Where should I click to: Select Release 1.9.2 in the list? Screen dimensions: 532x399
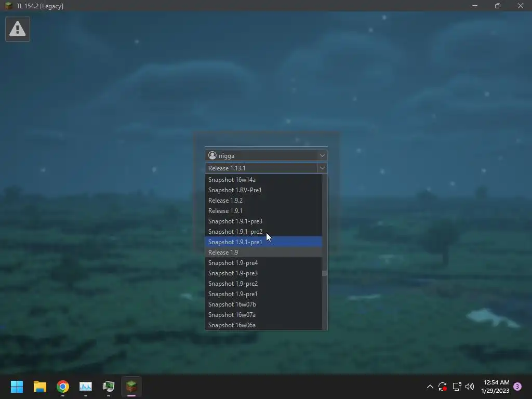(x=263, y=201)
